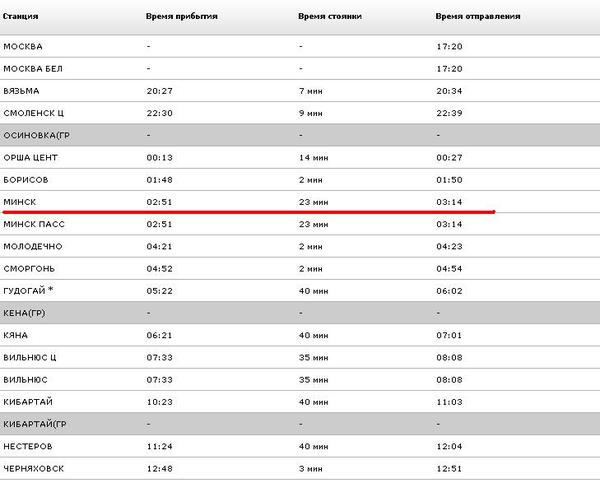600x483 pixels.
Task: Select the КЯНА station name
Action: pyautogui.click(x=16, y=335)
